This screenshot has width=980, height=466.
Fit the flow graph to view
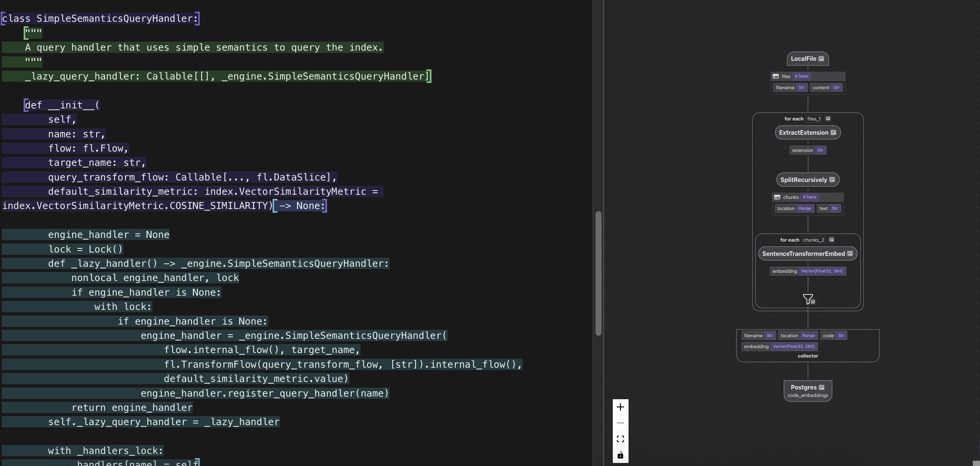click(620, 439)
